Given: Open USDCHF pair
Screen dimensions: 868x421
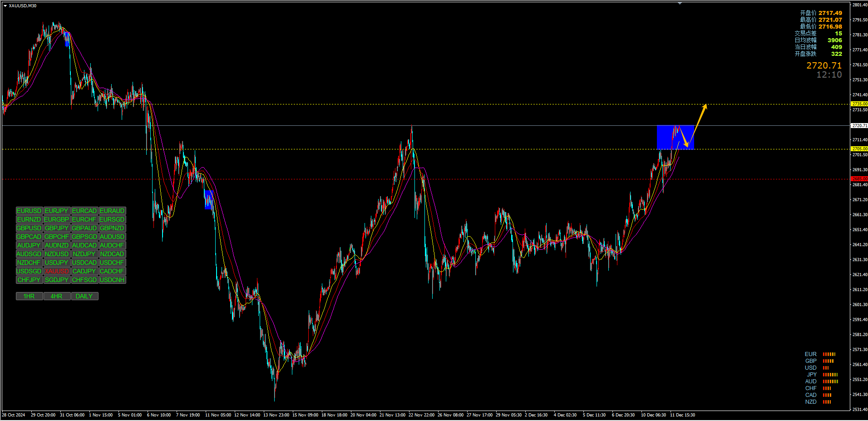Looking at the screenshot, I should click(112, 263).
